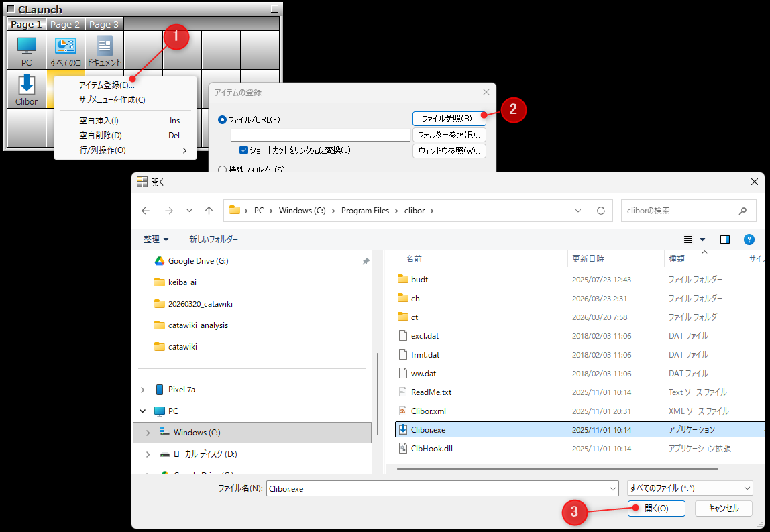Open the file type filter dropdown
770x532 pixels.
(x=690, y=488)
